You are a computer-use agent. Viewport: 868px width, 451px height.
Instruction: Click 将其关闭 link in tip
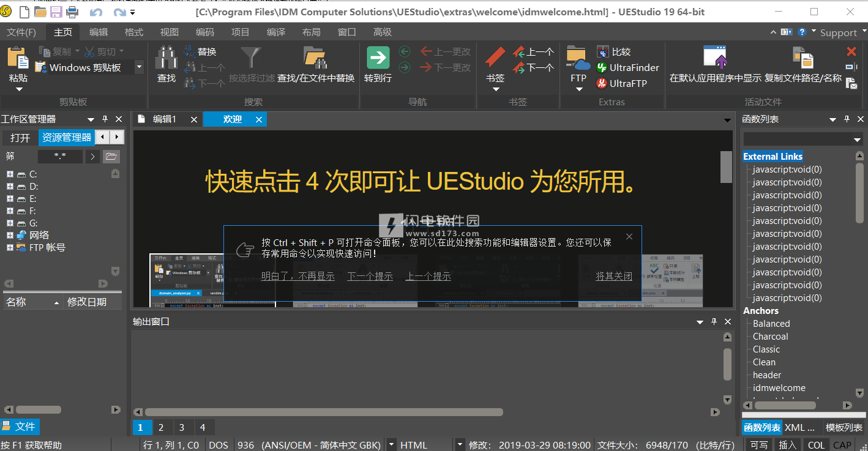(615, 277)
